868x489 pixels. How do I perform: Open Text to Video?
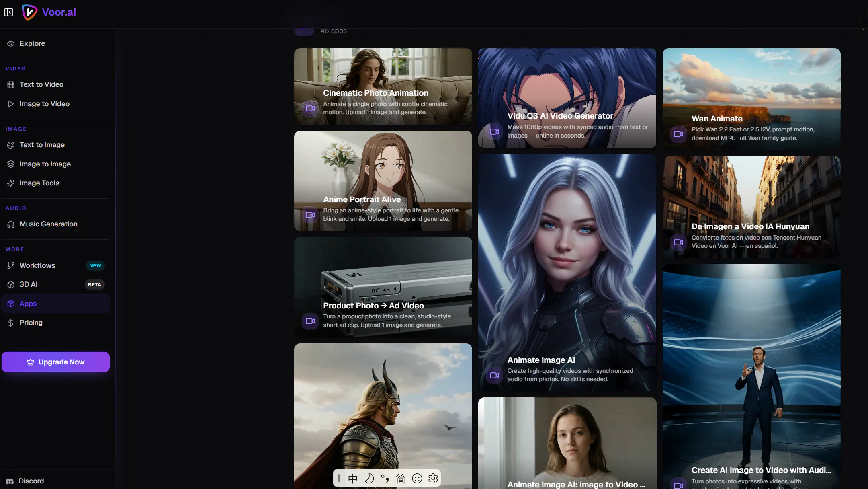click(x=55, y=84)
